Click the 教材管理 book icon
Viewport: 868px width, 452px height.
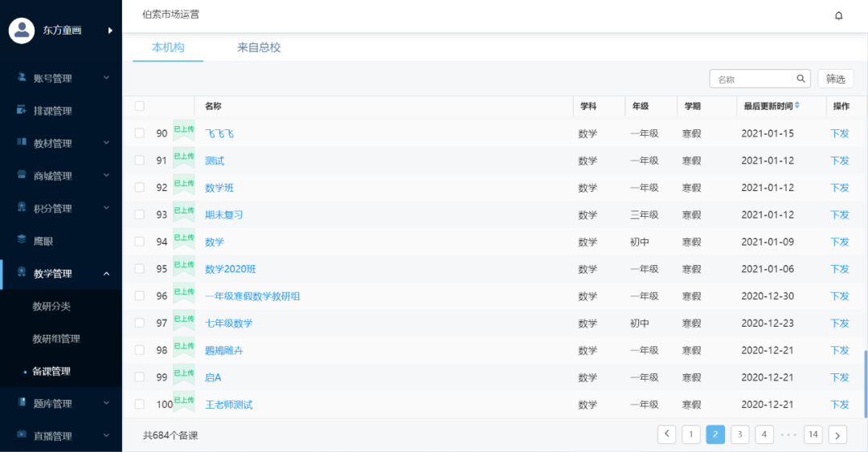(22, 142)
